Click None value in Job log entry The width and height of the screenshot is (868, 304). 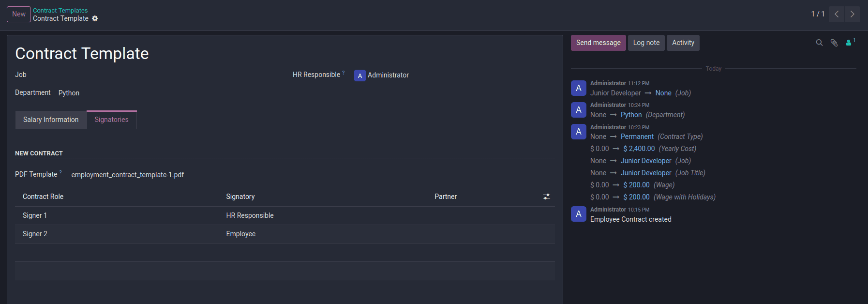tap(663, 93)
